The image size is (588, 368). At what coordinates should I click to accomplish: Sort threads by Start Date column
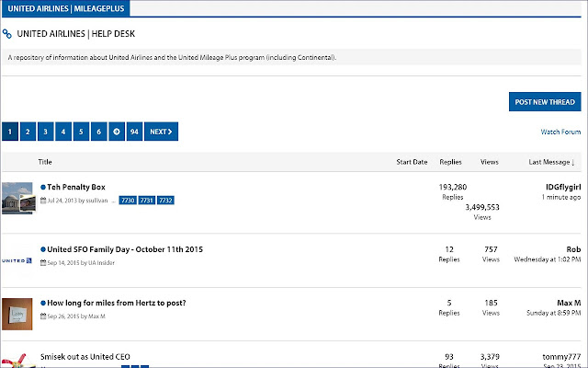tap(412, 162)
